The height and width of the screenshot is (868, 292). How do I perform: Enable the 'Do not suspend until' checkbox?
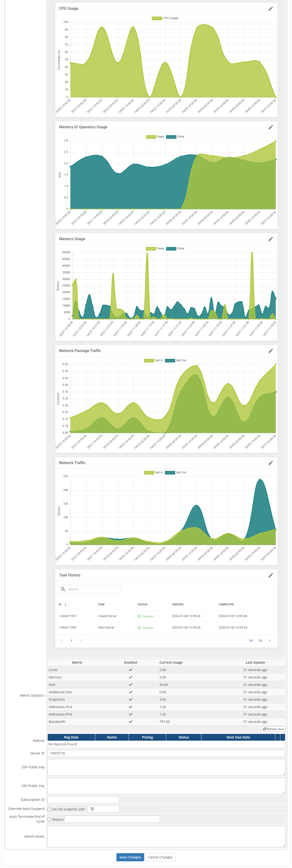(49, 809)
